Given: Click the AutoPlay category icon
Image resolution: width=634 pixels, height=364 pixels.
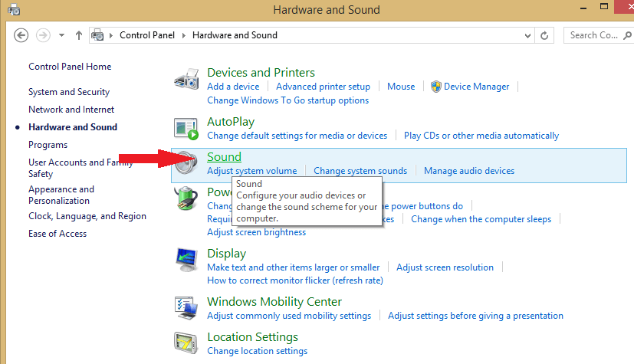Looking at the screenshot, I should point(187,129).
